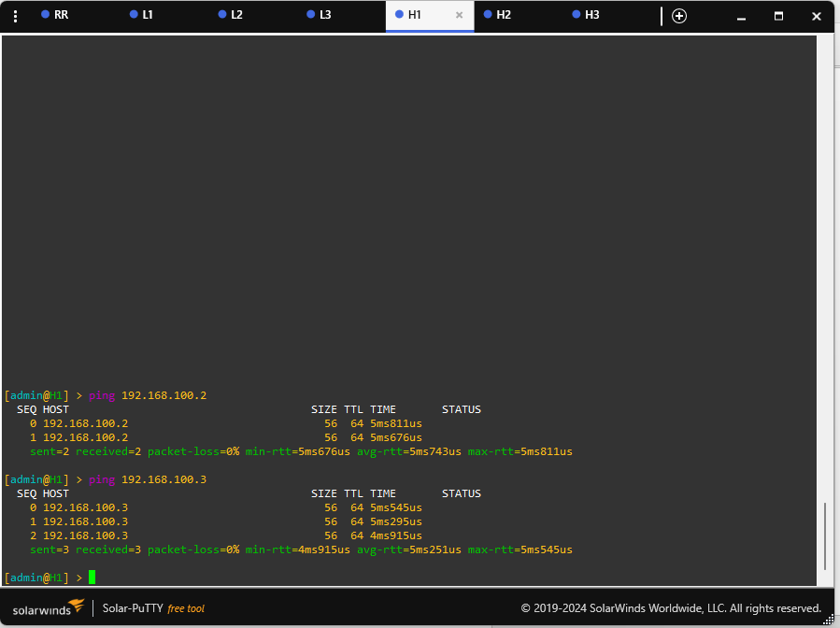Viewport: 840px width, 628px height.
Task: Click the H1 tab blue status dot
Action: 399,14
